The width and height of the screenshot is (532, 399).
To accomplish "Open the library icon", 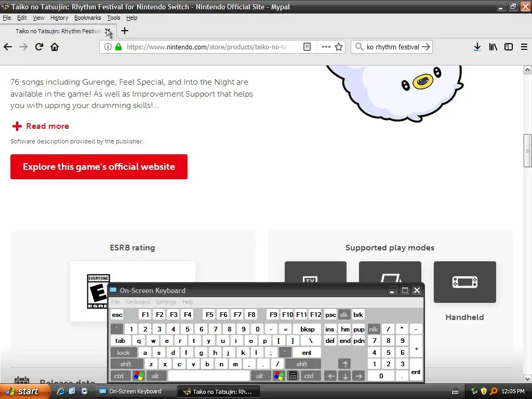I will 493,47.
